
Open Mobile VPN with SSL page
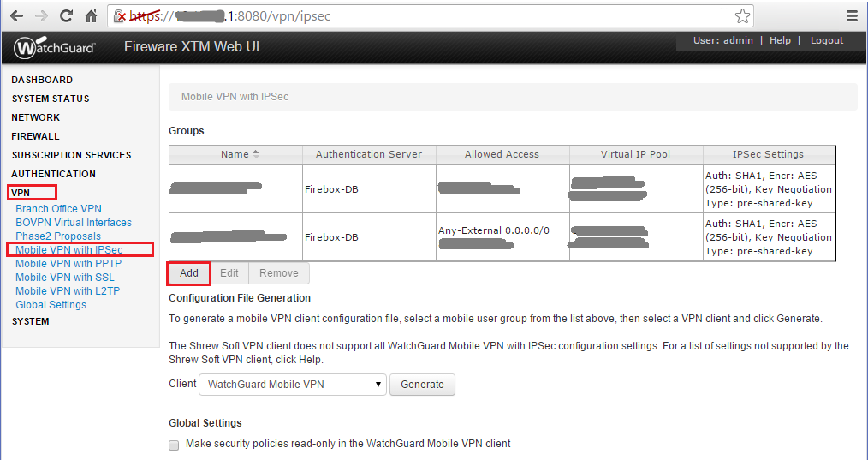(x=65, y=278)
